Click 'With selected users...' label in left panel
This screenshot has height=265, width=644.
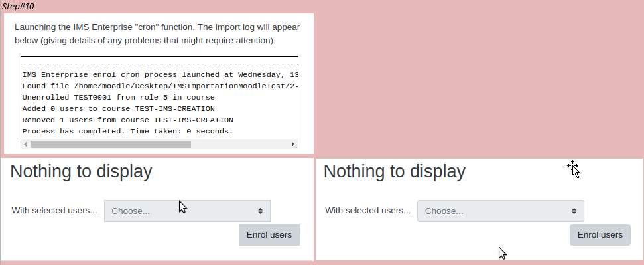(54, 211)
